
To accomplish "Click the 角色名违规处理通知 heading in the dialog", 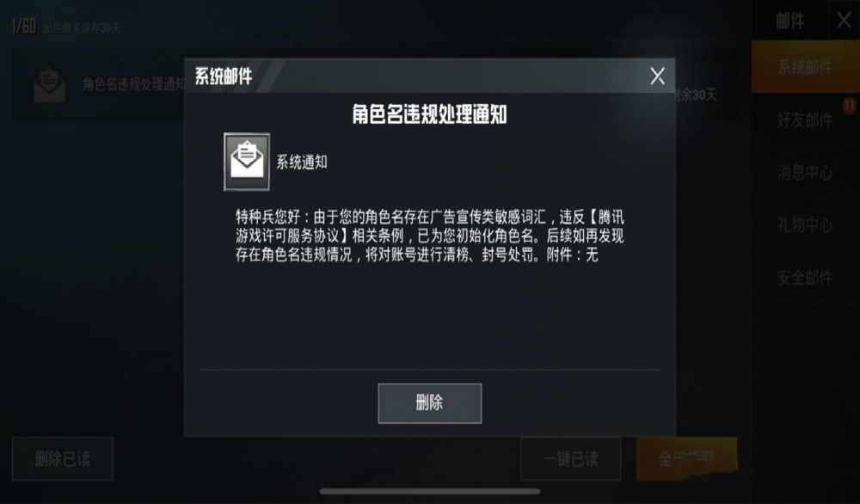I will tap(429, 114).
